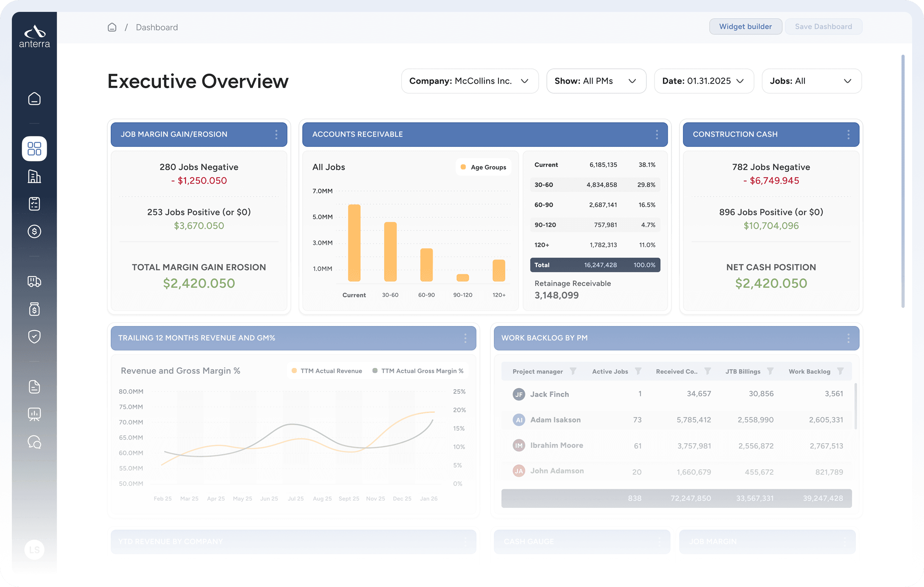Open the Company McCollins Inc. dropdown
The width and height of the screenshot is (924, 587).
click(470, 81)
